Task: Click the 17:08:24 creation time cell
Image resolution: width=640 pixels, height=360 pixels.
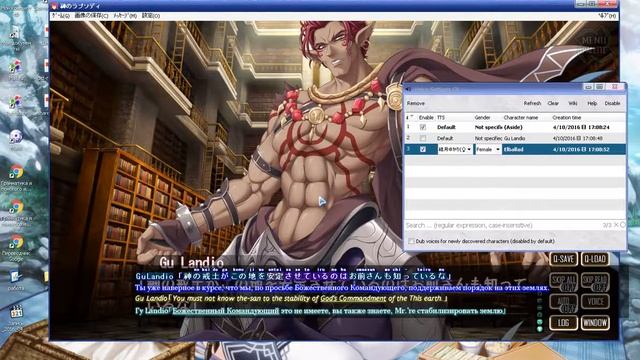Action: [581, 127]
